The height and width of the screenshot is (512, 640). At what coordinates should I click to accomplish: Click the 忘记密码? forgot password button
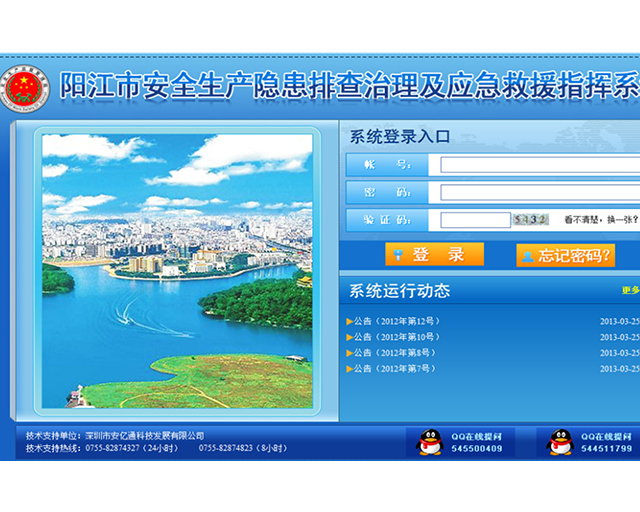click(x=565, y=255)
